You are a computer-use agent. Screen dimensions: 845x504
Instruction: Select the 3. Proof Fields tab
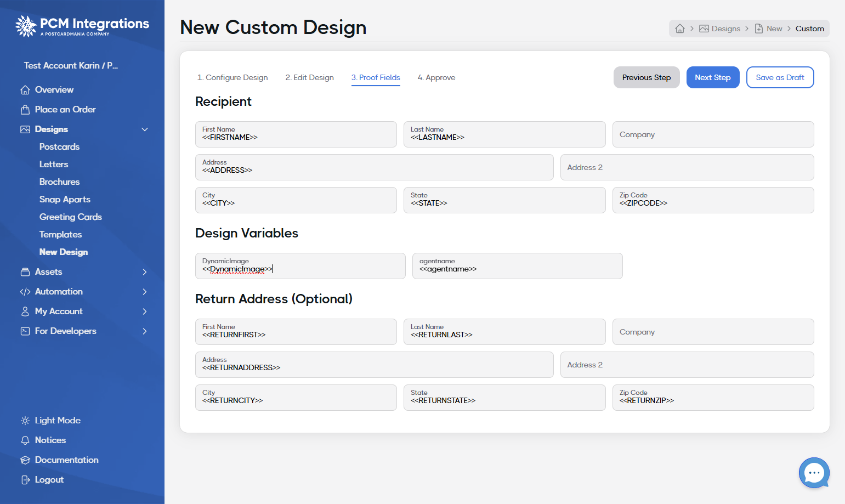point(376,77)
